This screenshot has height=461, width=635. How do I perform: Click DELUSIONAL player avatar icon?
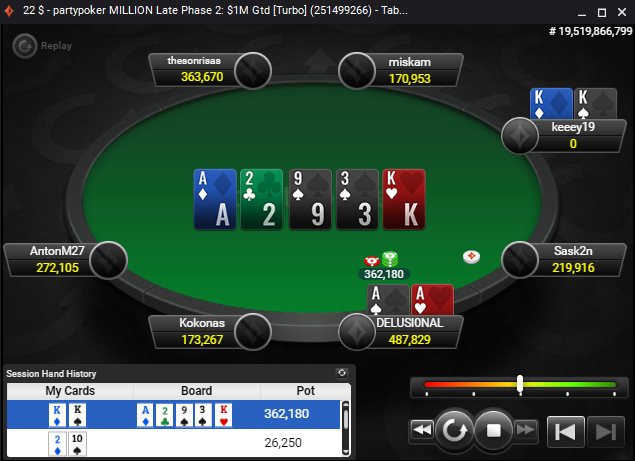point(357,332)
